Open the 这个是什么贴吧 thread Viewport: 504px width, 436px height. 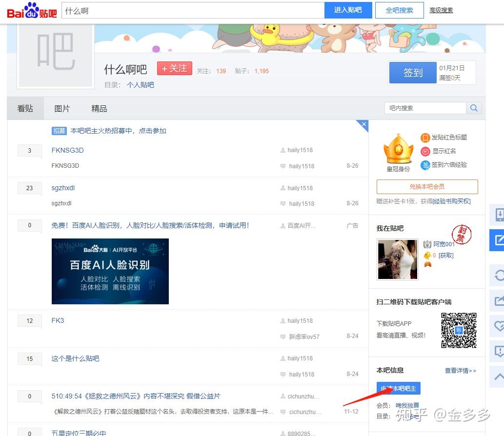point(76,358)
